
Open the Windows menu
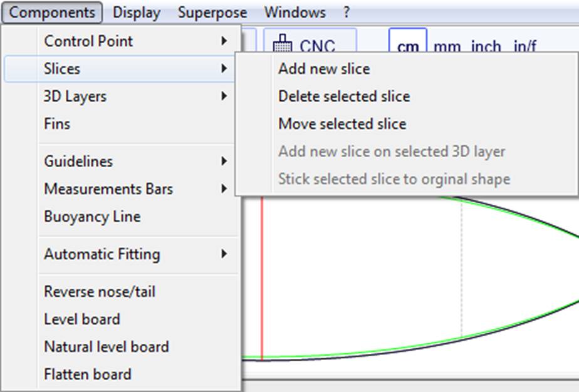click(x=295, y=13)
